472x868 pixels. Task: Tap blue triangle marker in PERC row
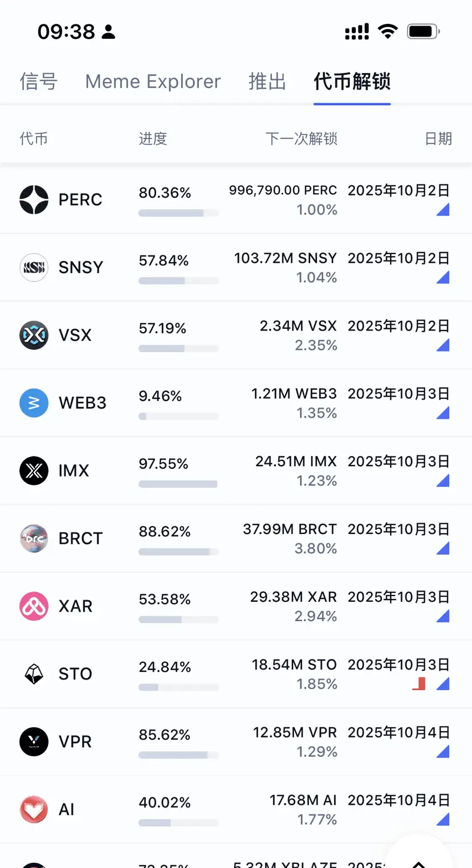(443, 209)
